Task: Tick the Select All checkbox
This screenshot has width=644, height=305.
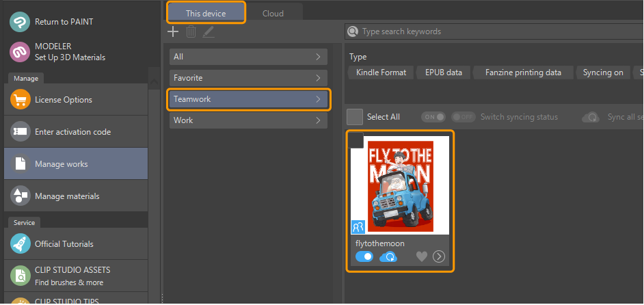Action: pos(355,117)
